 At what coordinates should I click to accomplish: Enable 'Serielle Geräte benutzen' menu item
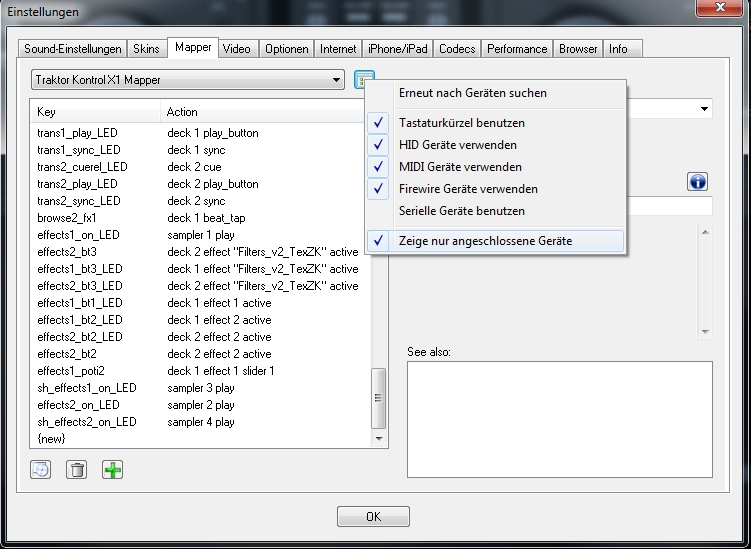click(x=461, y=211)
